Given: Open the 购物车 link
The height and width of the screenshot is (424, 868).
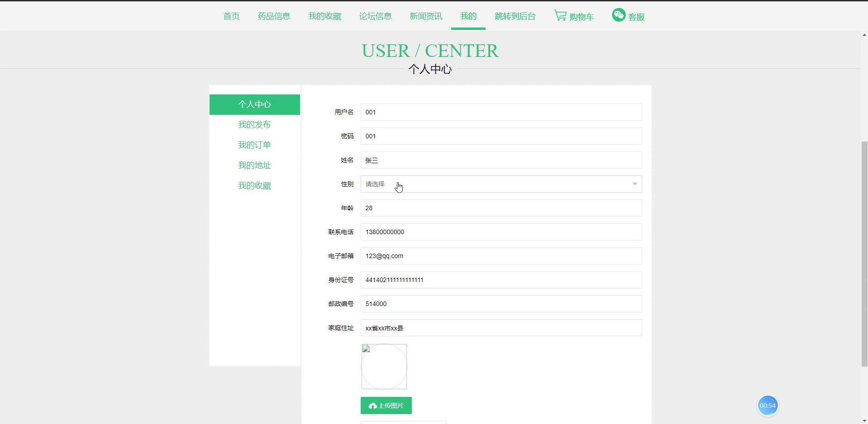Looking at the screenshot, I should coord(582,17).
